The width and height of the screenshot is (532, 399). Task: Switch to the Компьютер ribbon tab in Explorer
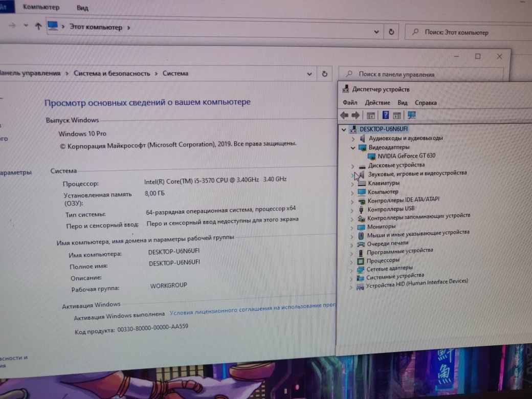pyautogui.click(x=41, y=7)
